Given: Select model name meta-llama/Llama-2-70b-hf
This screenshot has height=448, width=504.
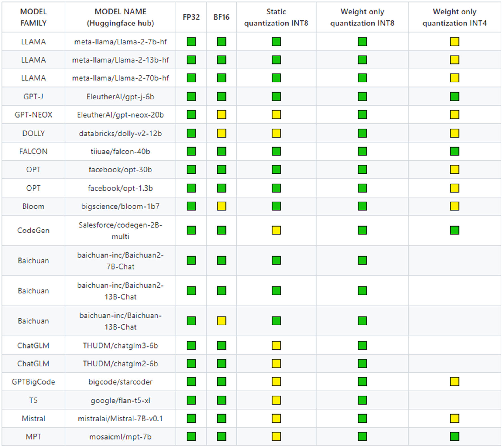Looking at the screenshot, I should point(120,78).
